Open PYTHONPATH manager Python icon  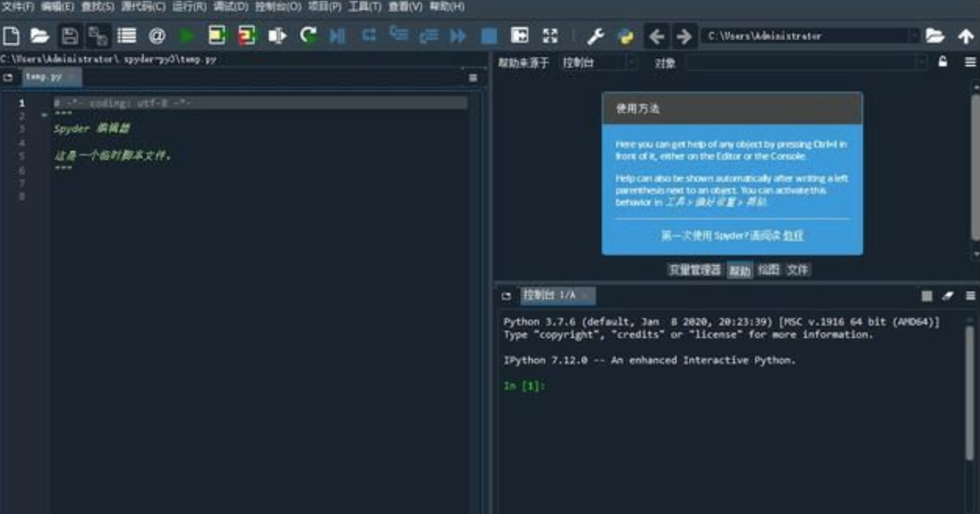coord(626,36)
